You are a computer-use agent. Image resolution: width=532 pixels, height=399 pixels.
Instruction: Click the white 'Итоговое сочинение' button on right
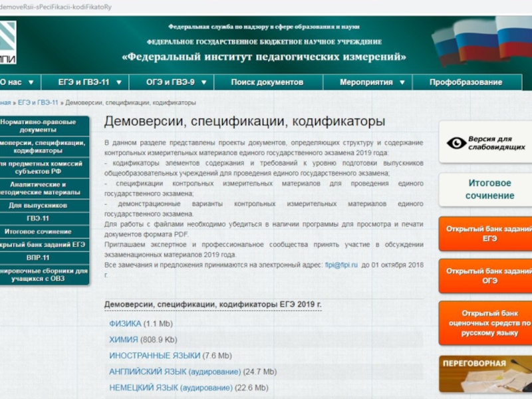485,190
